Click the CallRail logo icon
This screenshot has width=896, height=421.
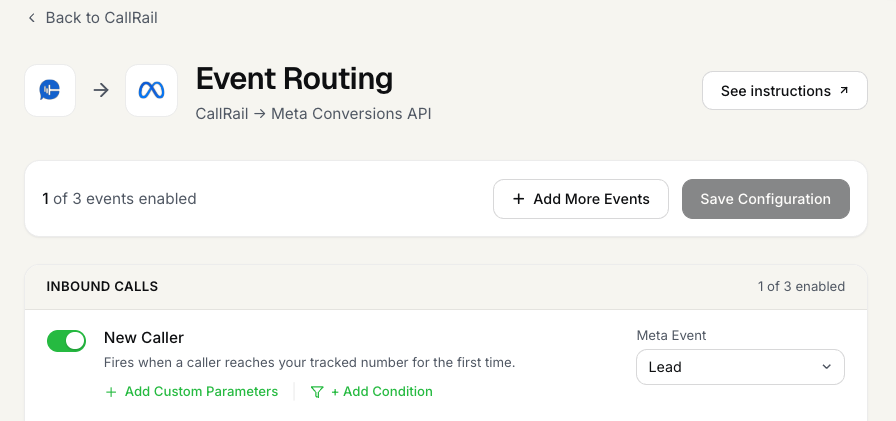[x=50, y=90]
